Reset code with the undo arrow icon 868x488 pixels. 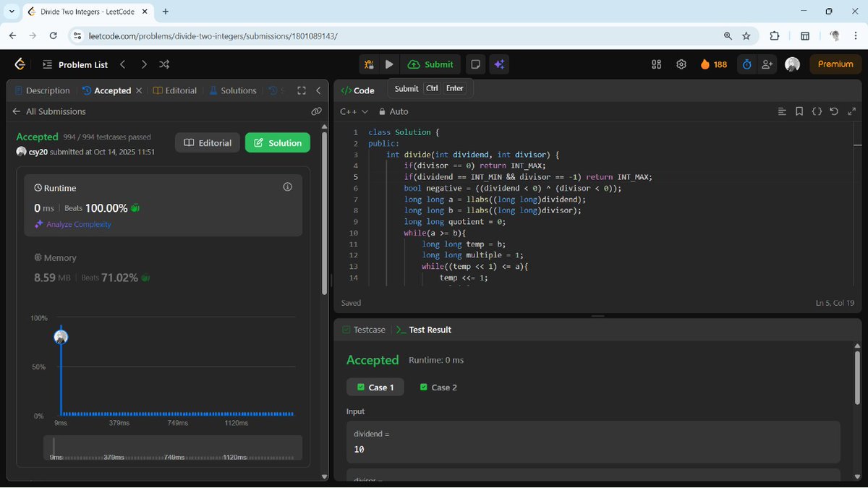click(834, 111)
